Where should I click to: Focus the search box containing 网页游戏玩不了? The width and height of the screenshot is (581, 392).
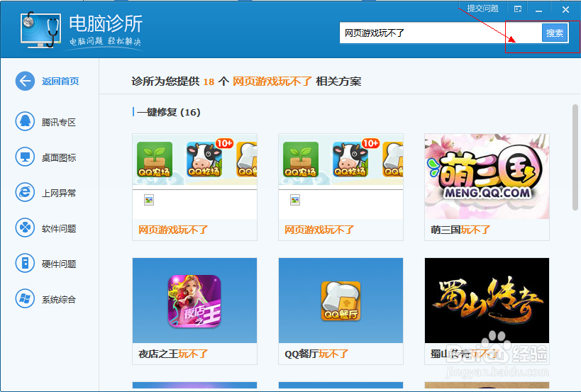click(441, 33)
